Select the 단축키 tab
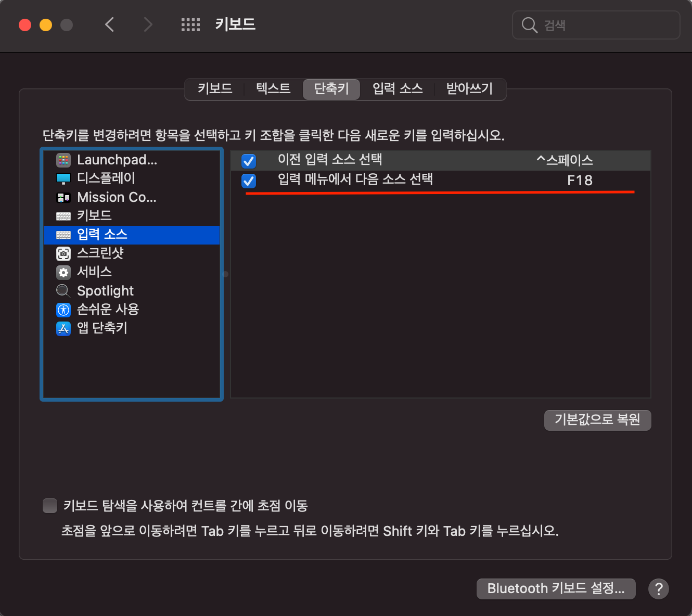 pyautogui.click(x=331, y=89)
